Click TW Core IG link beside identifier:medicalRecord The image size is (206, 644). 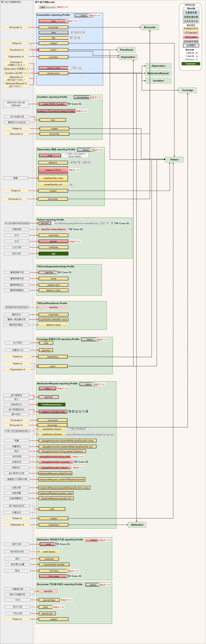click(x=76, y=229)
